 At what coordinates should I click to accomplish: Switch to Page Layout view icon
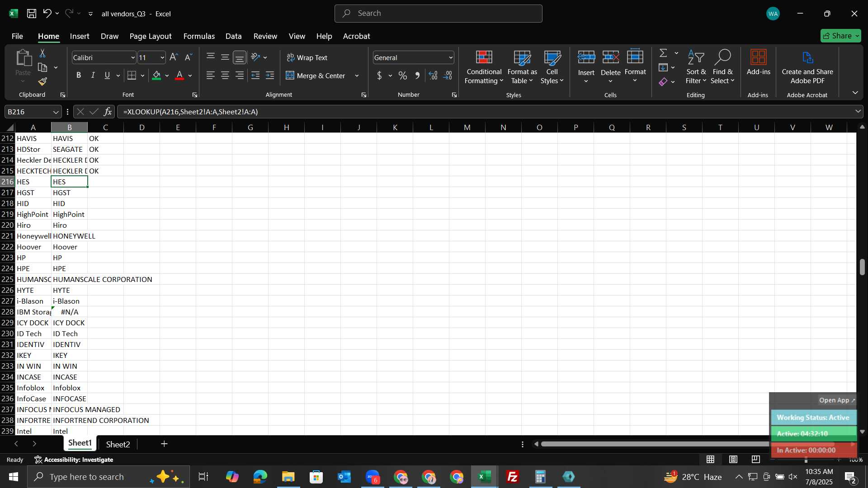tap(733, 460)
